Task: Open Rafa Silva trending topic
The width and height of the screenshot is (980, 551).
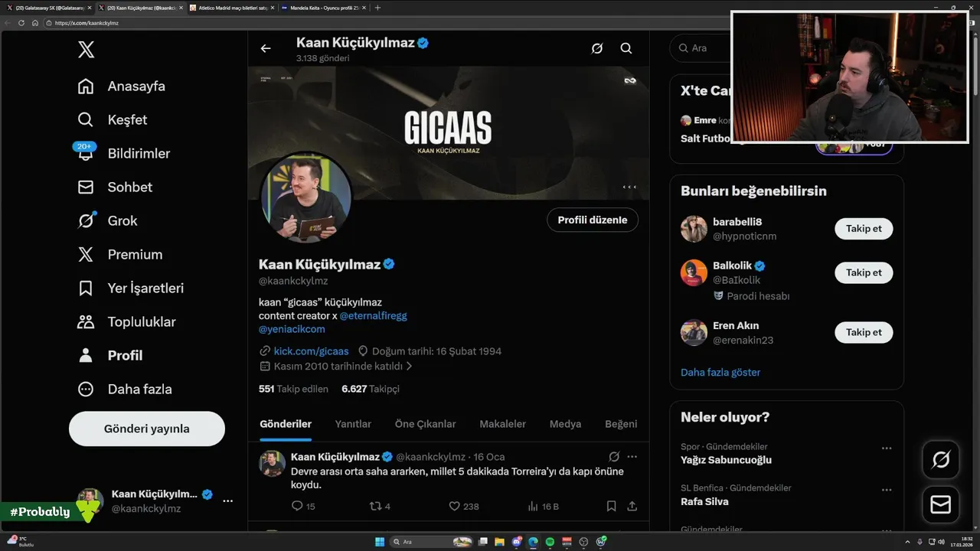Action: tap(704, 502)
